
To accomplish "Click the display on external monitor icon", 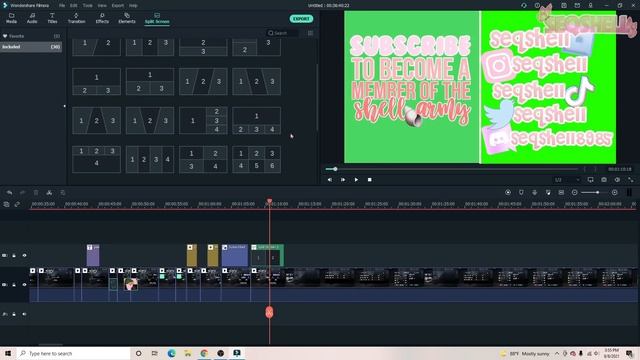I will coord(591,180).
